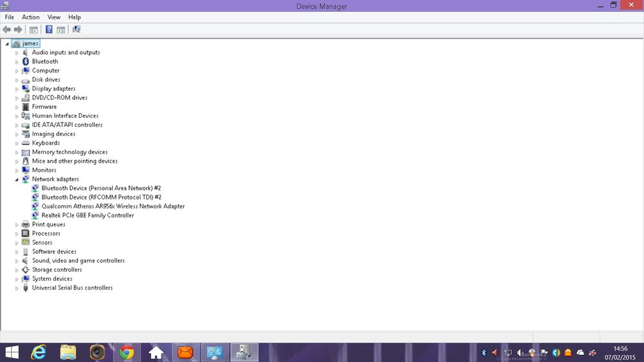The width and height of the screenshot is (644, 362).
Task: Select Realtek PCIe GBE Family Controller
Action: [88, 215]
